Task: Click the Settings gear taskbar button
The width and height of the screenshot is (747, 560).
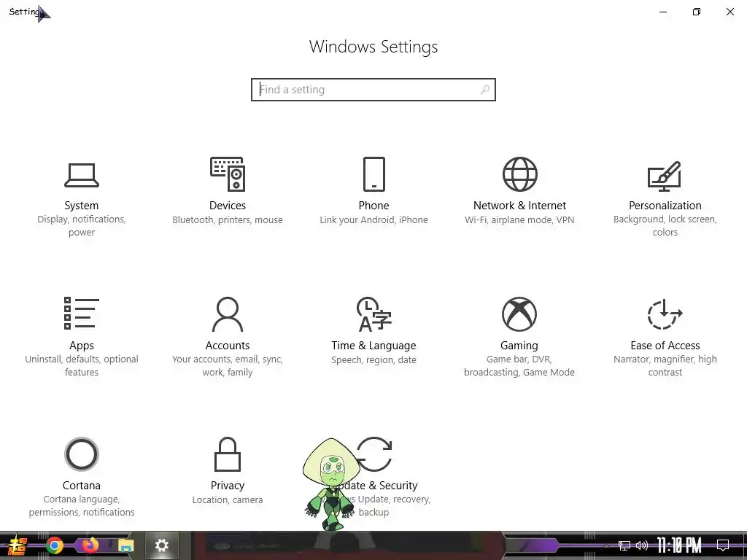Action: pyautogui.click(x=161, y=545)
